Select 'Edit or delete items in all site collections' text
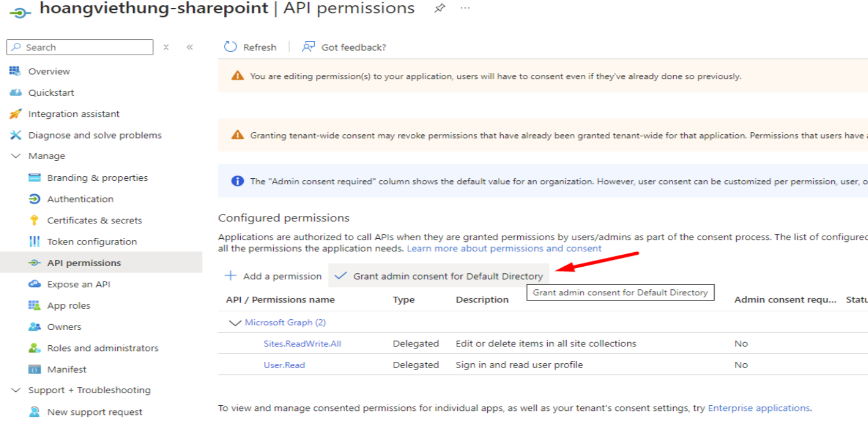Image resolution: width=868 pixels, height=430 pixels. [546, 343]
